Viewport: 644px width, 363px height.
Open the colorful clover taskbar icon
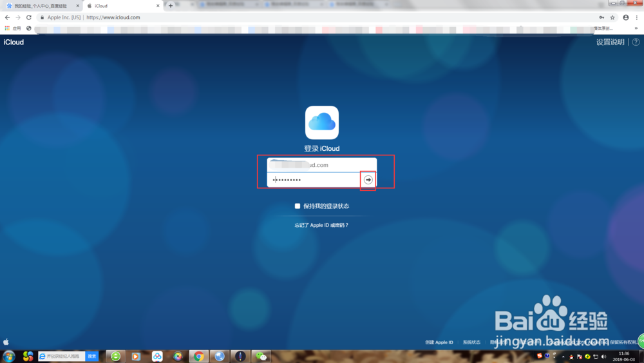[28, 356]
